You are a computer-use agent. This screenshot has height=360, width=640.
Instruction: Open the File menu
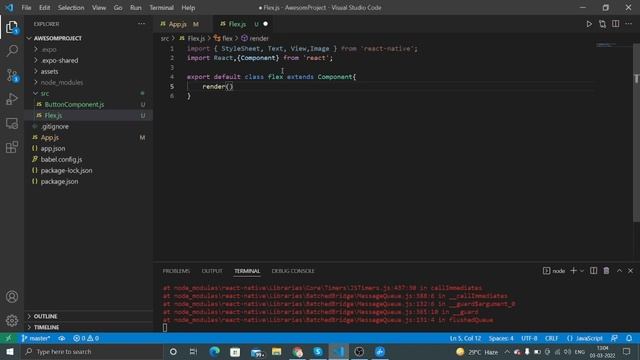(26, 8)
